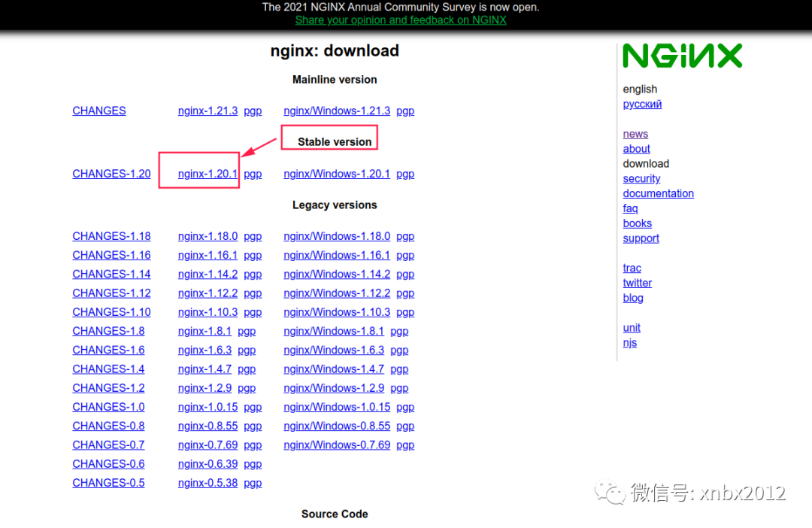812x528 pixels.
Task: Download nginx/Windows-1.0.15
Action: pyautogui.click(x=337, y=407)
